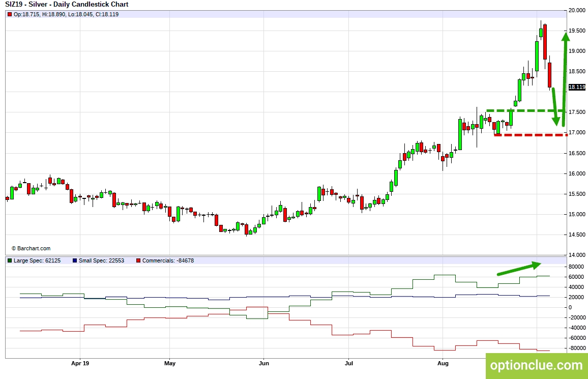Click the tall green upward arrow on price chart
This screenshot has width=588, height=379.
pos(565,76)
